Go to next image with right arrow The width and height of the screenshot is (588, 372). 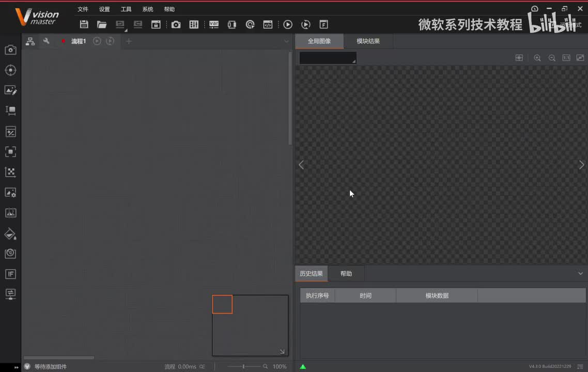coord(581,165)
